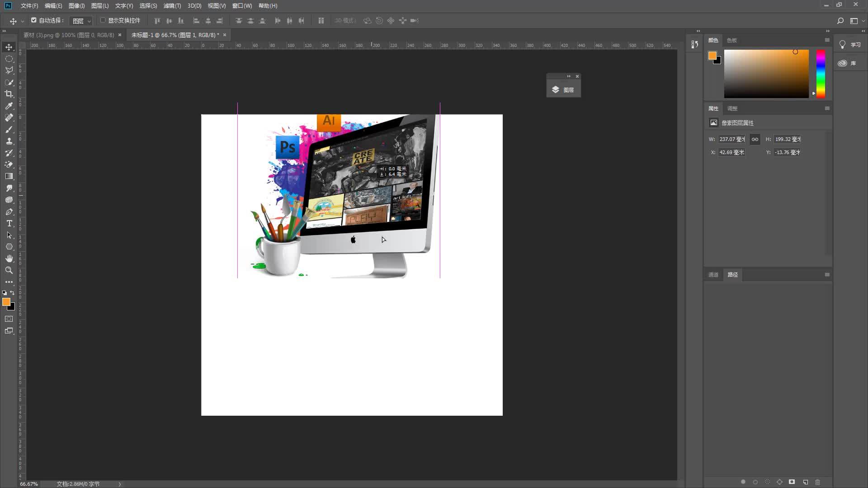868x488 pixels.
Task: Select the Gradient tool
Action: [x=9, y=176]
